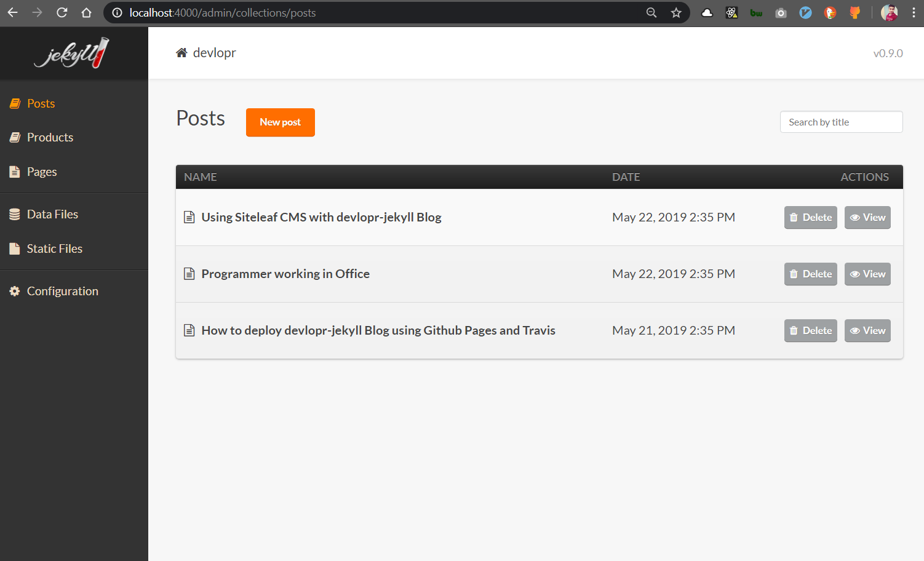924x561 pixels.
Task: Click the eye icon for Programmer working in Office
Action: click(x=855, y=274)
